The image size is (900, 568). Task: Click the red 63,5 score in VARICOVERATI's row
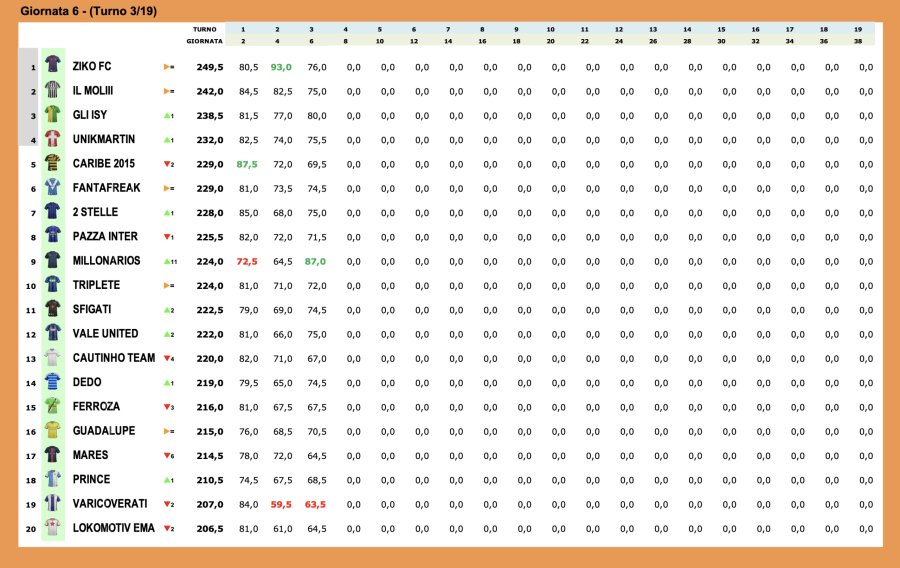315,505
